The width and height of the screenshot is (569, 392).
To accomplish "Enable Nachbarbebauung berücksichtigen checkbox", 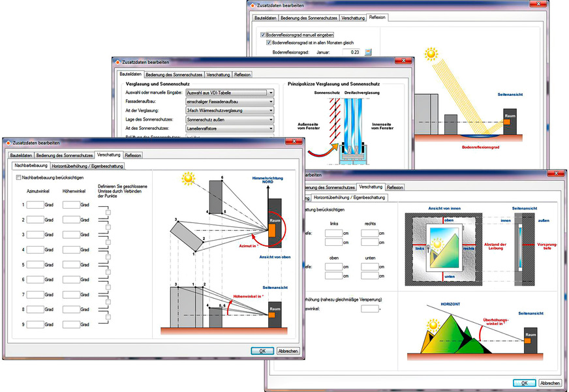I will pyautogui.click(x=18, y=177).
